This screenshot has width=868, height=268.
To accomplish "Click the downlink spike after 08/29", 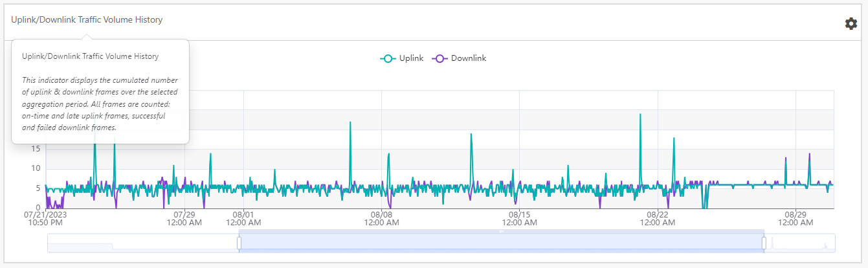I will click(x=809, y=155).
